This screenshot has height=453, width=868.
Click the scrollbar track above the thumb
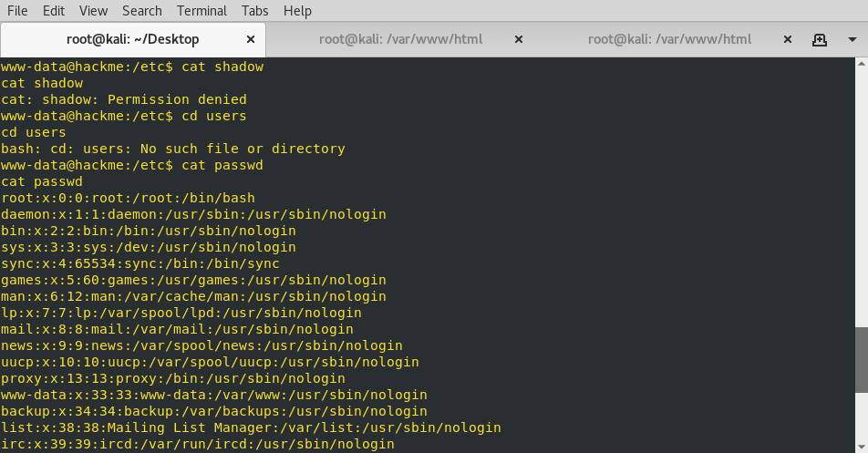click(x=862, y=198)
